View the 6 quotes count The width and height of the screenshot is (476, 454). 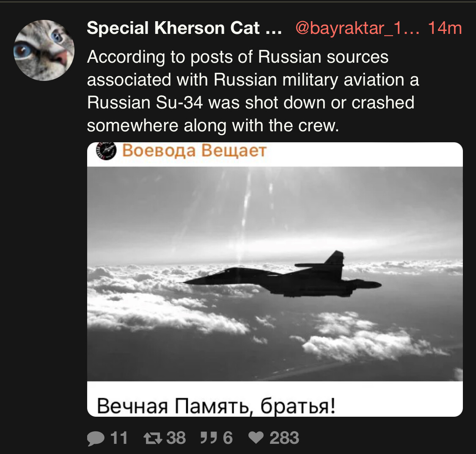click(228, 438)
